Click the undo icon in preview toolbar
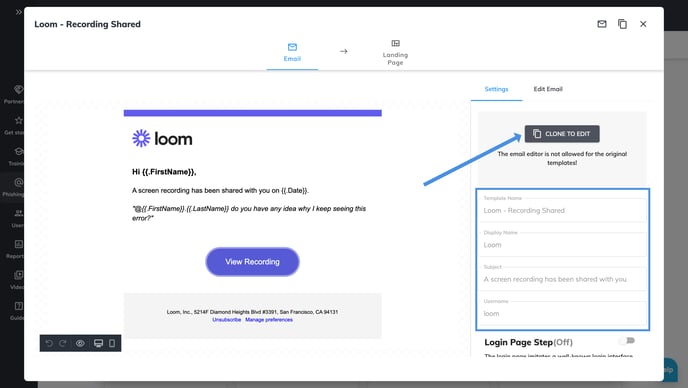The image size is (688, 388). coord(49,343)
